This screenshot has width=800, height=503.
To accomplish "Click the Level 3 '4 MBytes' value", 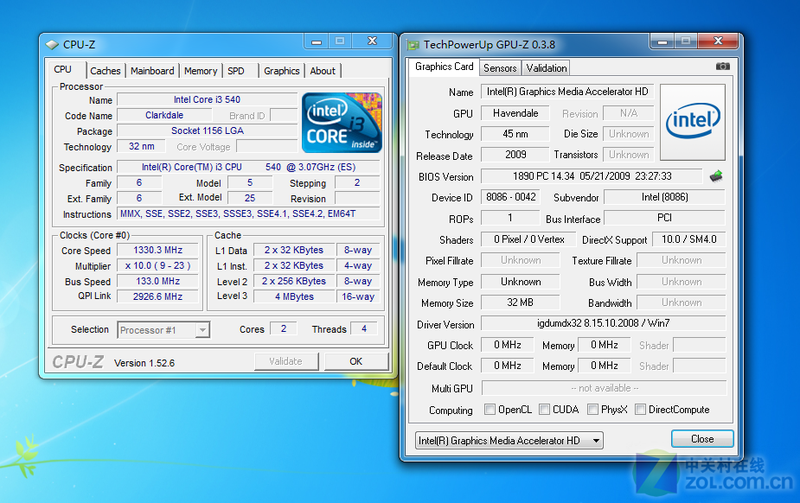I will 294,296.
